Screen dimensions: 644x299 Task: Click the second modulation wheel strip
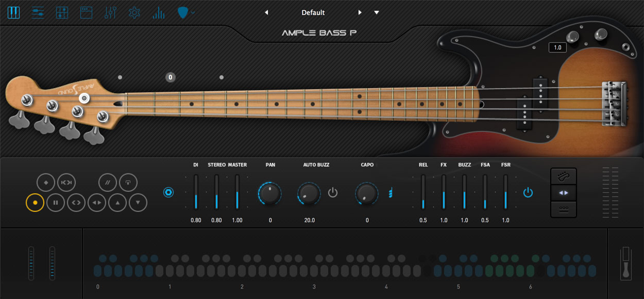(x=52, y=263)
